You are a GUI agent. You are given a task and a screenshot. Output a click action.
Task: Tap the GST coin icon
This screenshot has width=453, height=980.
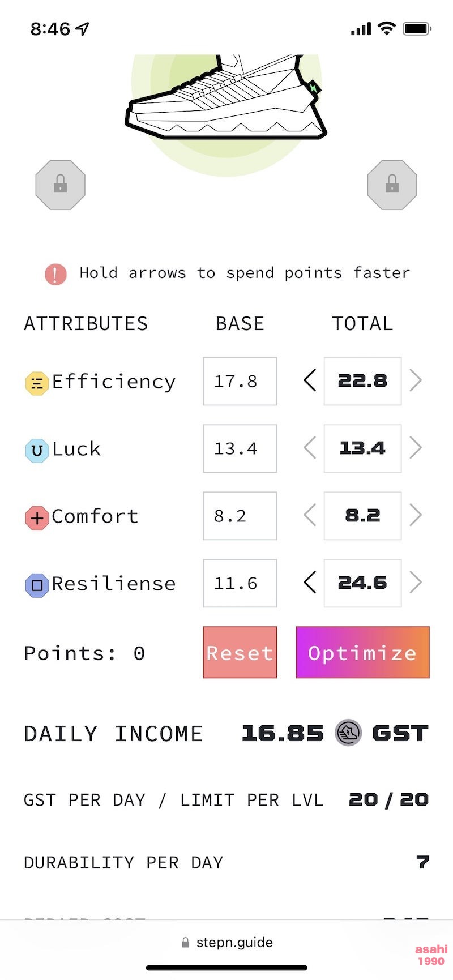[348, 733]
